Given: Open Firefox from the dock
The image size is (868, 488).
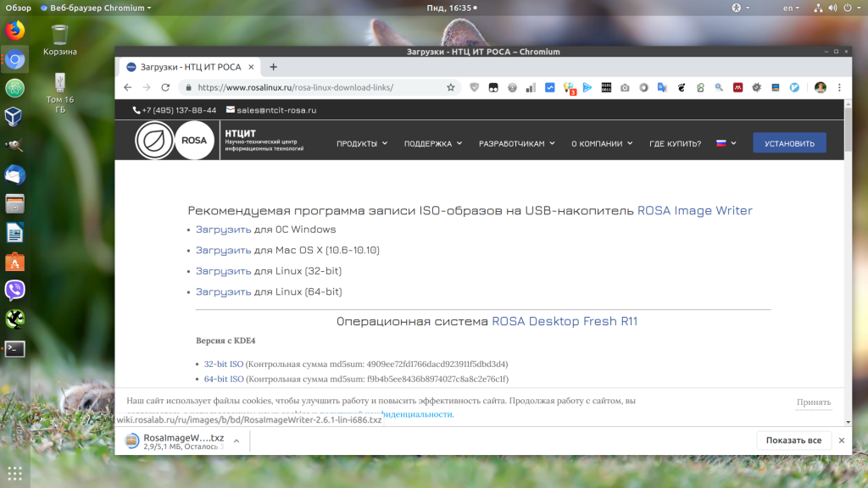Looking at the screenshot, I should click(x=14, y=30).
